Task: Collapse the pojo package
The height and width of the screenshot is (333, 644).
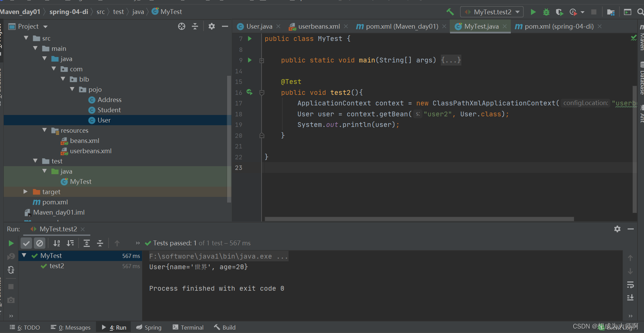Action: click(x=72, y=89)
